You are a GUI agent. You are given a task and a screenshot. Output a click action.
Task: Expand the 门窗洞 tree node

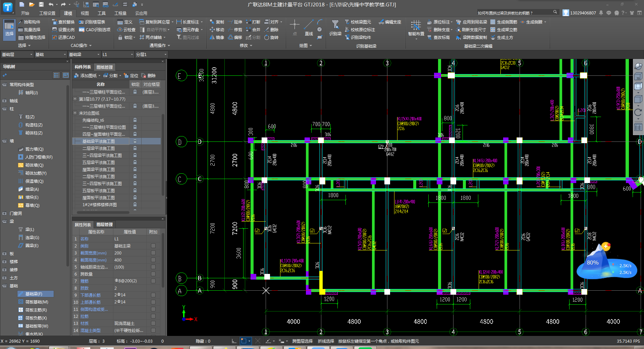coord(4,214)
